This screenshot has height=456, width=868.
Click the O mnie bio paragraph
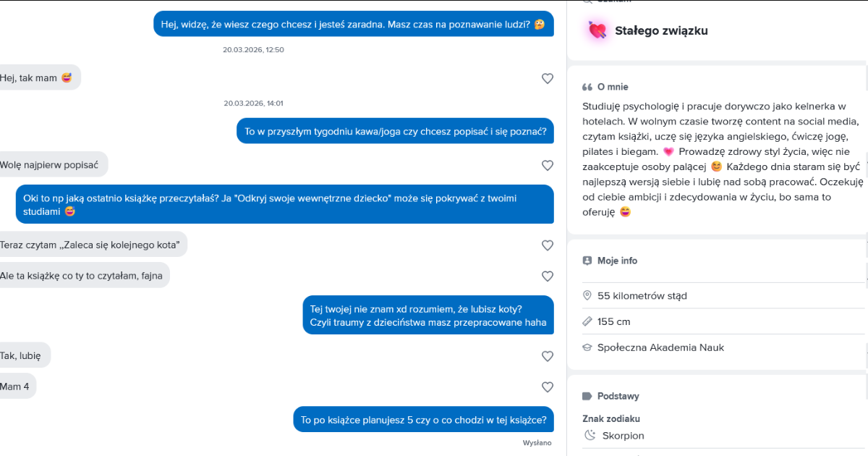coord(720,159)
